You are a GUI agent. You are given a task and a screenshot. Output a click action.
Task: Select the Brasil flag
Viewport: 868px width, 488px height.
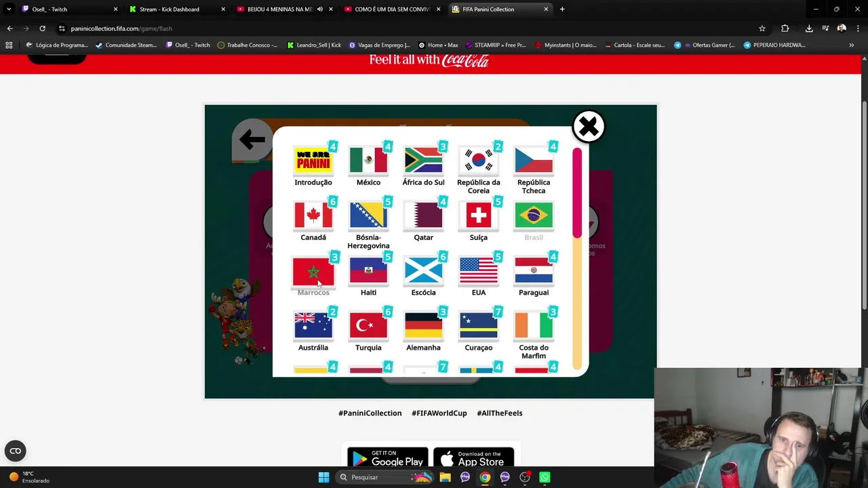(x=534, y=216)
